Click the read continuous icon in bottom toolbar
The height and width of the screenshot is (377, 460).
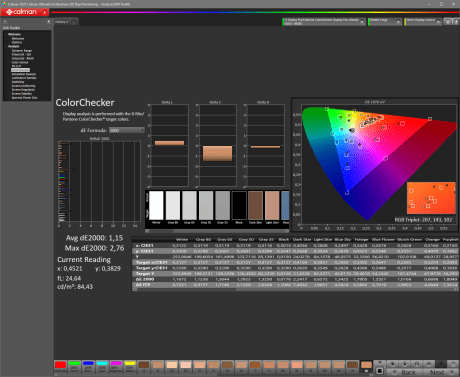(417, 364)
